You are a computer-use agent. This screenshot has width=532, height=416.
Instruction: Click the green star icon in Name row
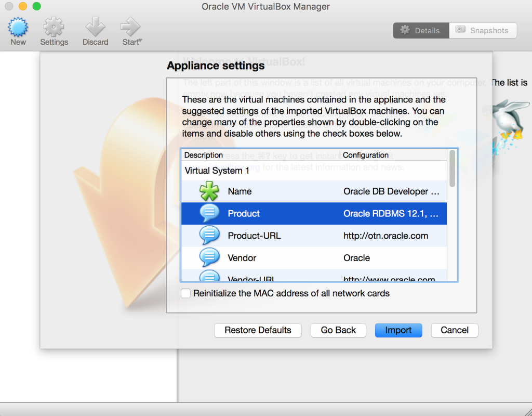[x=209, y=191]
